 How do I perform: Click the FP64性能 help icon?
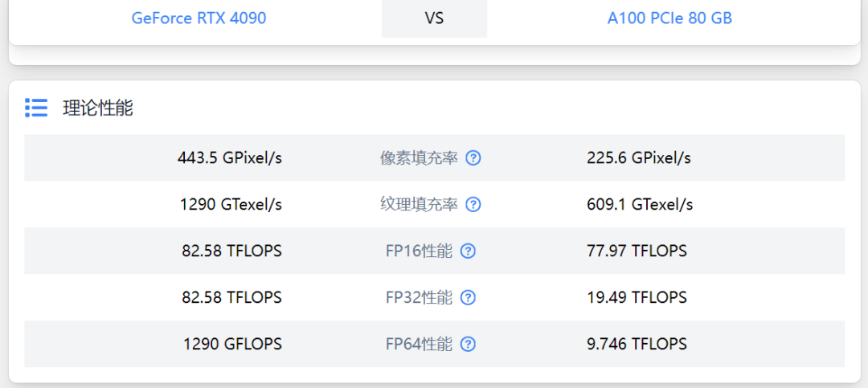click(468, 345)
